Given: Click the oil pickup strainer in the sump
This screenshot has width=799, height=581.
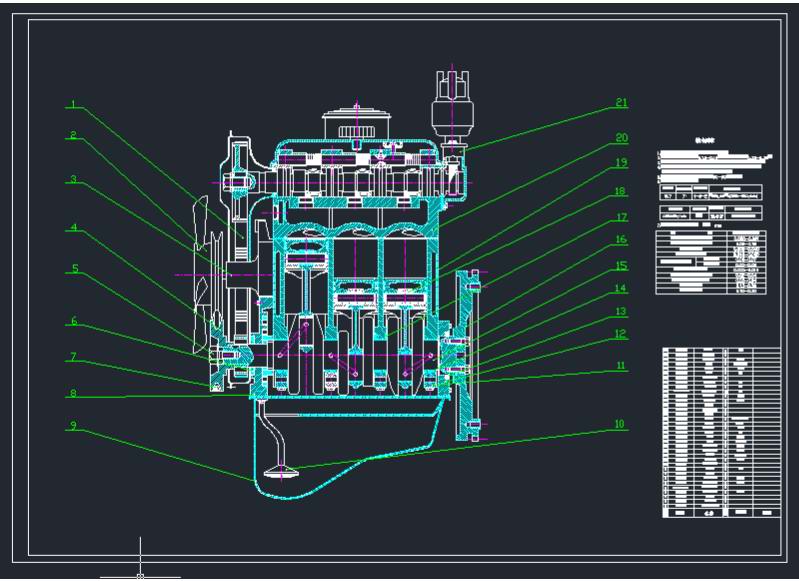Looking at the screenshot, I should (x=280, y=472).
